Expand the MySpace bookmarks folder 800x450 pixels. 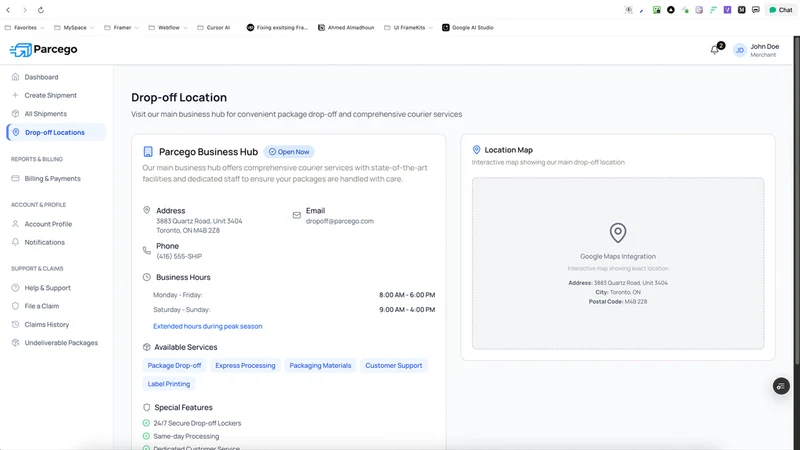pos(74,28)
